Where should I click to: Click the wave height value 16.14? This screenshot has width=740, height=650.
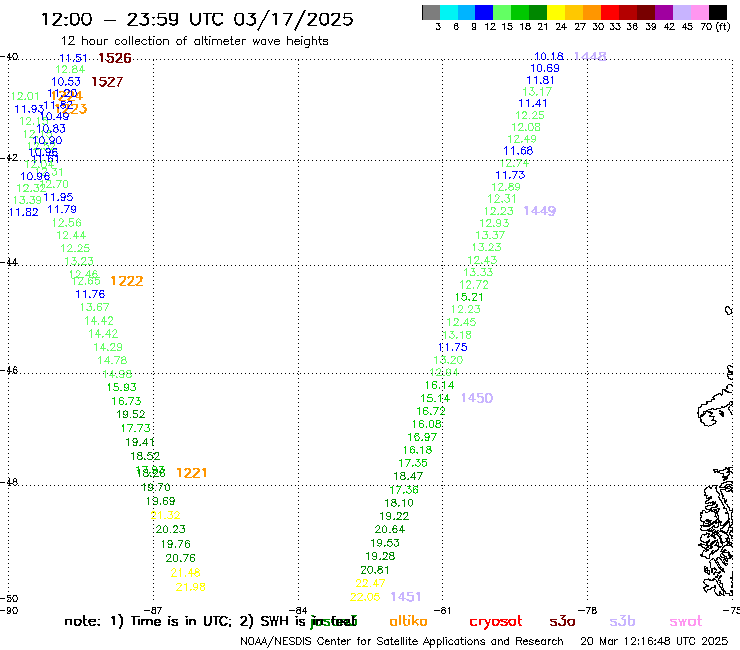click(440, 385)
